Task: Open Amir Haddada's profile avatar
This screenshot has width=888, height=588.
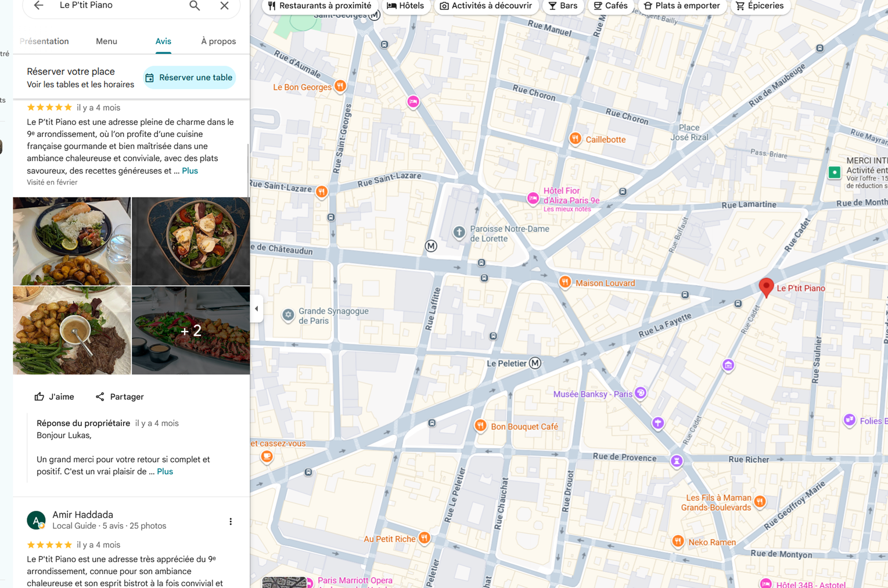Action: tap(36, 520)
